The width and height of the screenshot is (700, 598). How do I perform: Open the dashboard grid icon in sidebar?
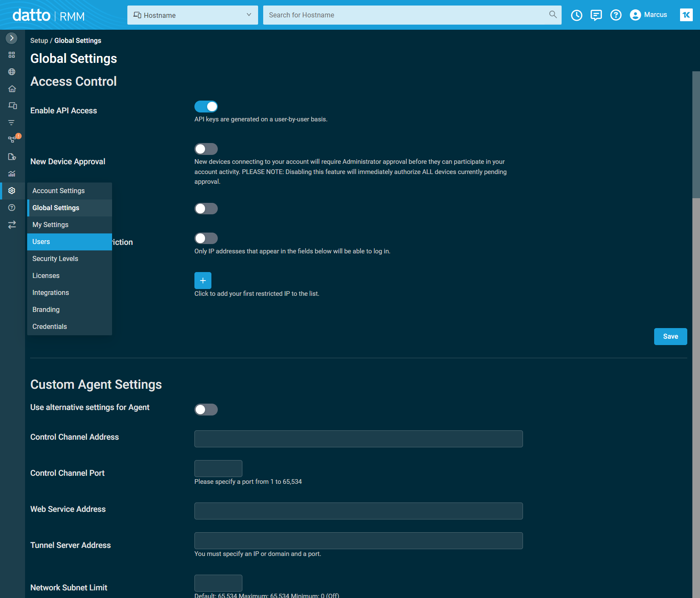[12, 55]
